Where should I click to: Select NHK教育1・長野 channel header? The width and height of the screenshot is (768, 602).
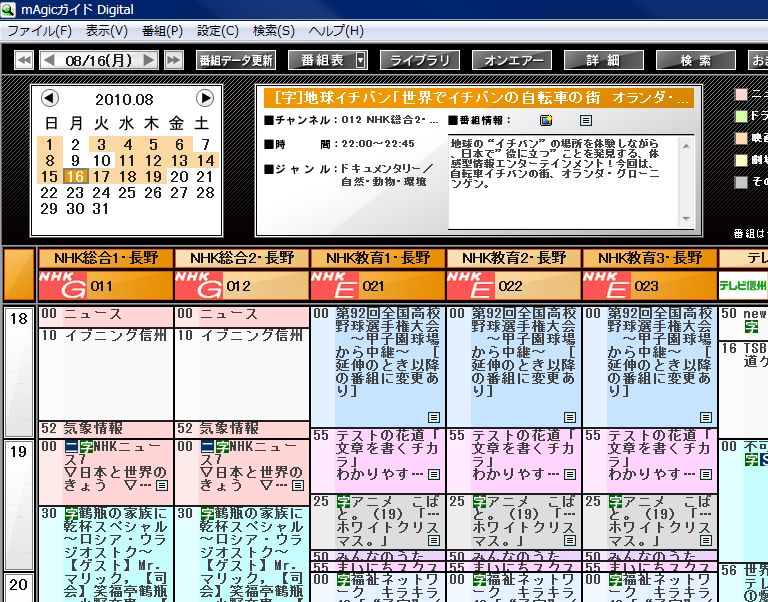[378, 258]
